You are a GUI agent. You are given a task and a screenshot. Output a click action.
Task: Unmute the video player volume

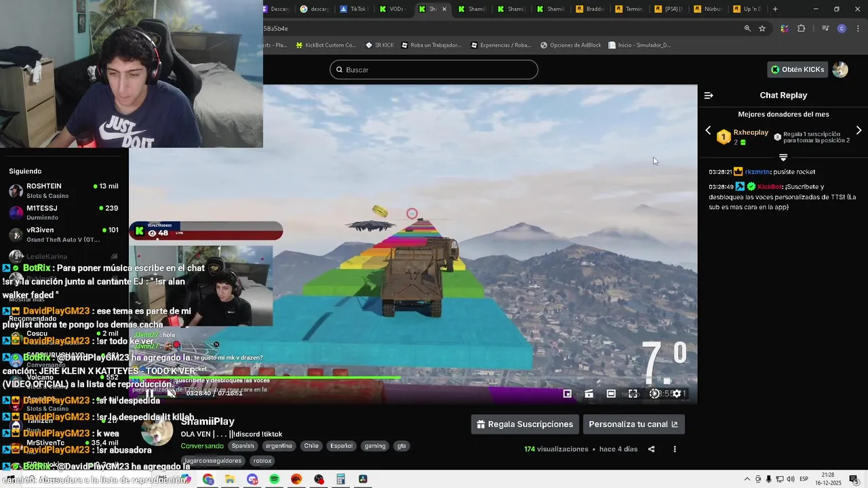(172, 393)
